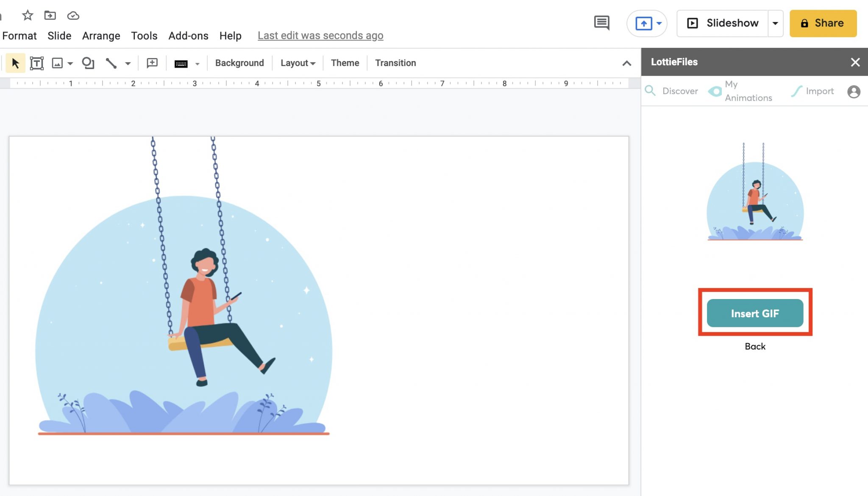Open the Arrange menu

pos(101,36)
